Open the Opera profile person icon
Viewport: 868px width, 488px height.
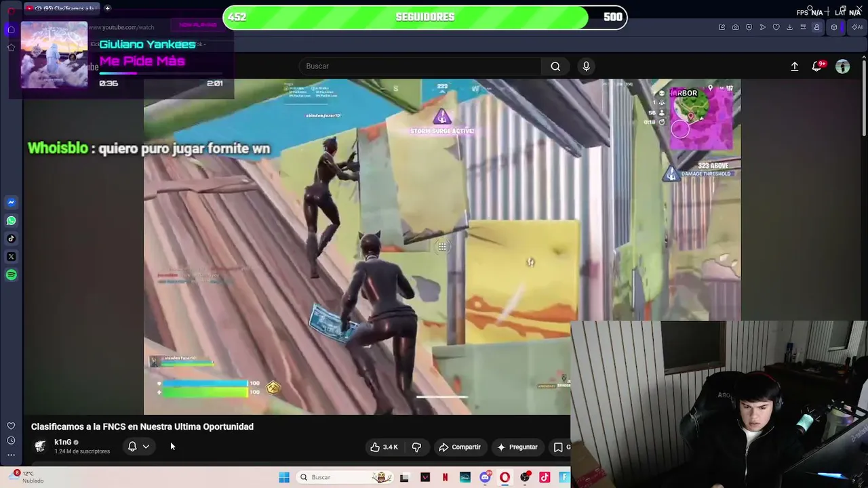click(816, 27)
